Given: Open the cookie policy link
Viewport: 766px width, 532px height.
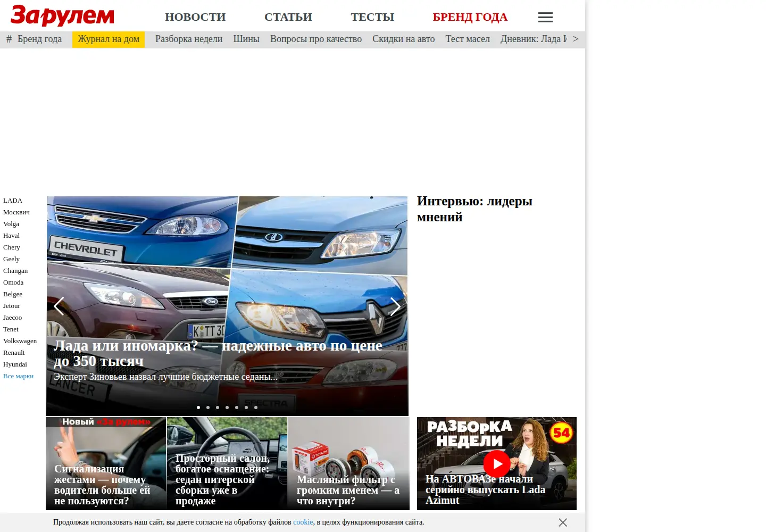Looking at the screenshot, I should (x=303, y=522).
